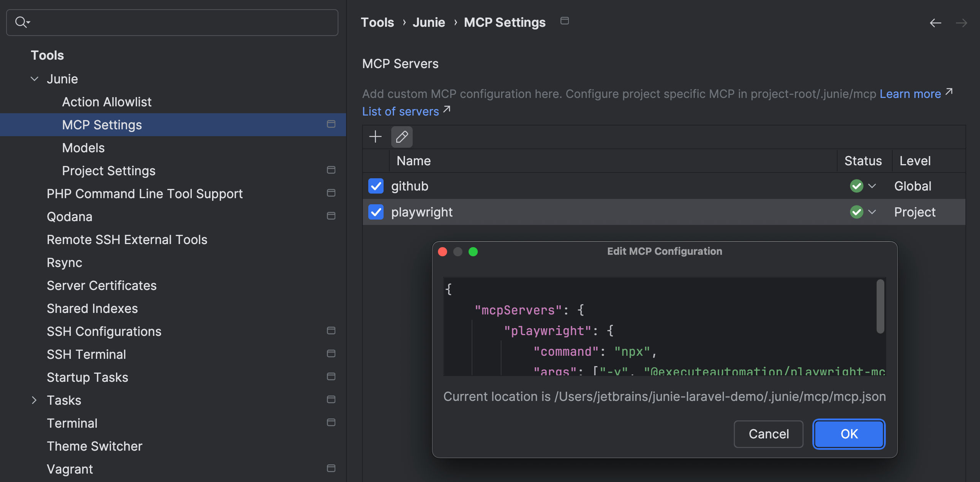980x482 pixels.
Task: Click "mcpServers" key in the JSON editor
Action: point(518,310)
